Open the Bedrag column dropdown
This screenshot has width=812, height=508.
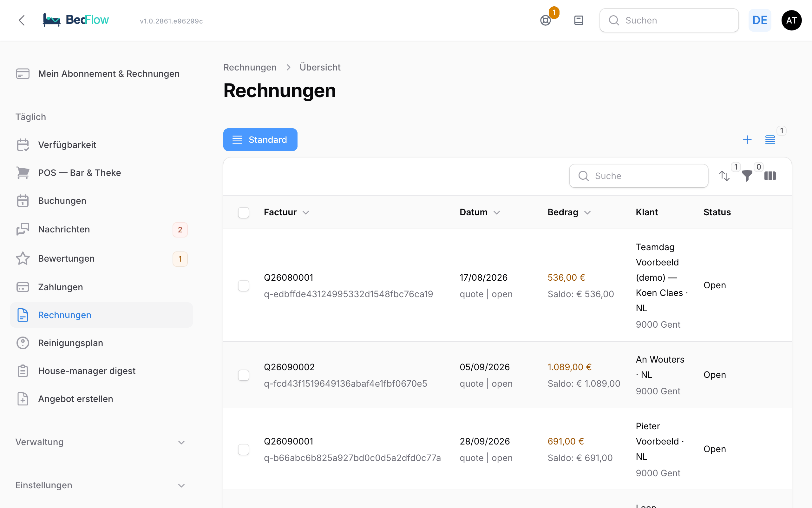click(587, 212)
